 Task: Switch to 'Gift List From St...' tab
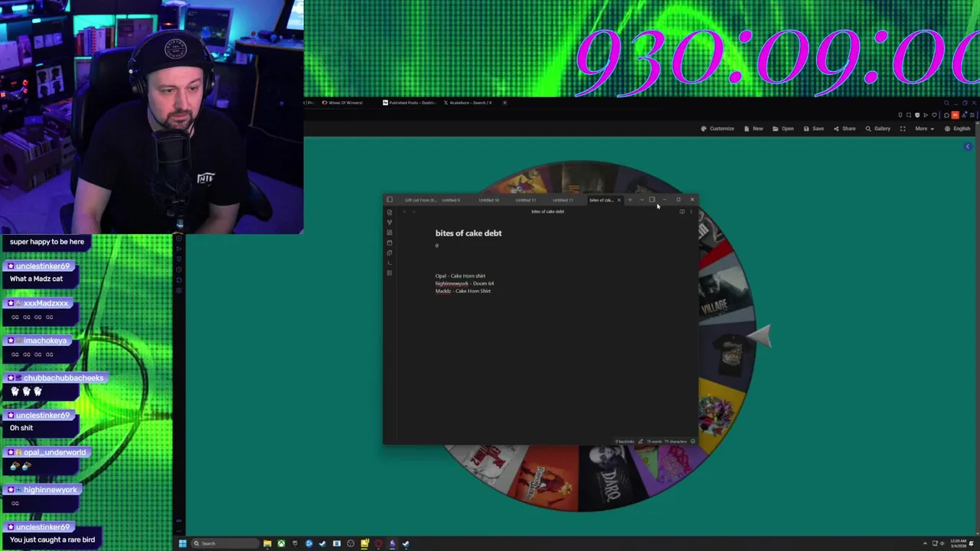(420, 200)
